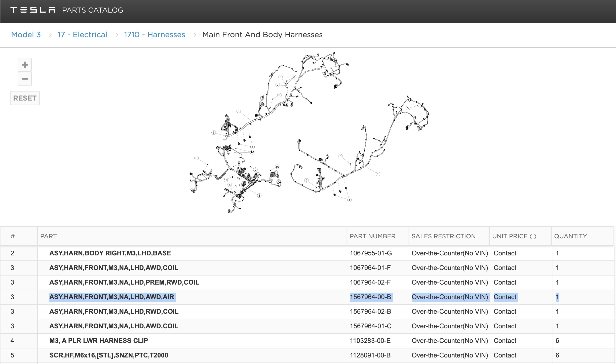Go to 17 - Electrical breadcrumb
The width and height of the screenshot is (616, 364).
(82, 35)
